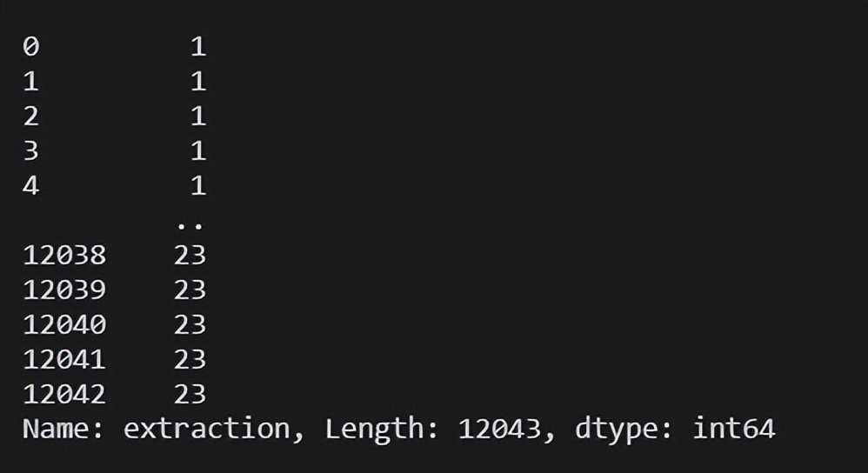Select index 12038

pos(64,256)
